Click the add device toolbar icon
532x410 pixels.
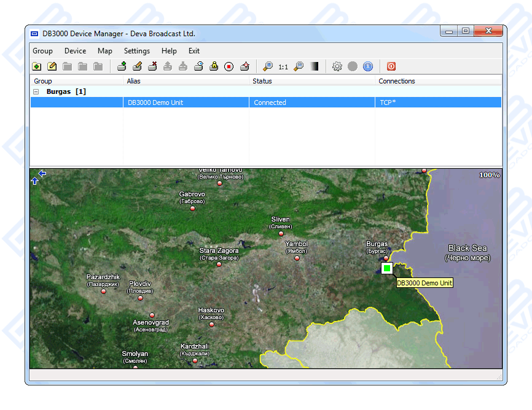click(x=122, y=66)
